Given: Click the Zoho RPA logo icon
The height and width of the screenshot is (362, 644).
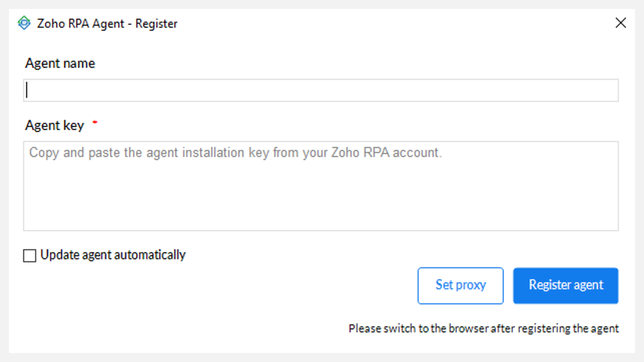Looking at the screenshot, I should 24,23.
